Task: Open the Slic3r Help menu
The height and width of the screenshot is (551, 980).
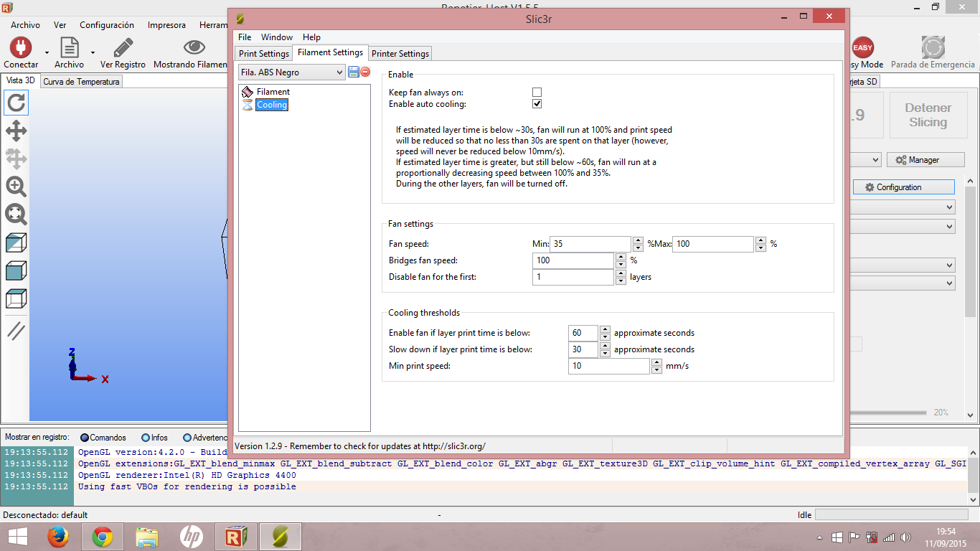Action: [311, 37]
